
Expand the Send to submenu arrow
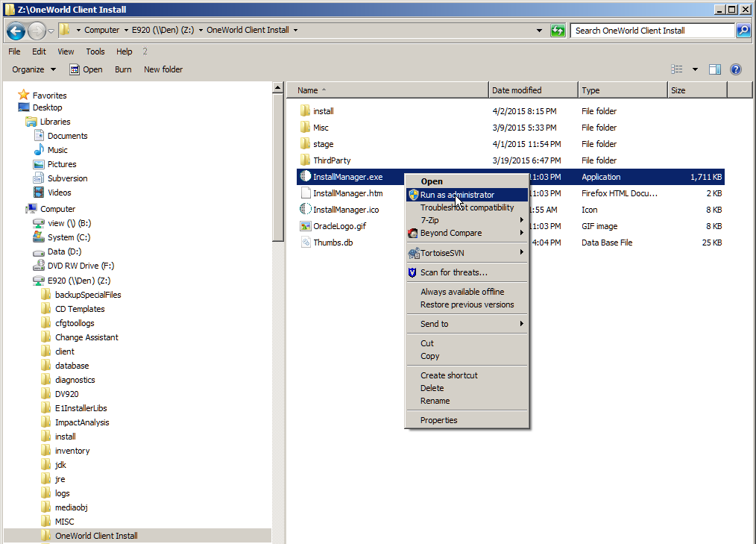(x=522, y=324)
